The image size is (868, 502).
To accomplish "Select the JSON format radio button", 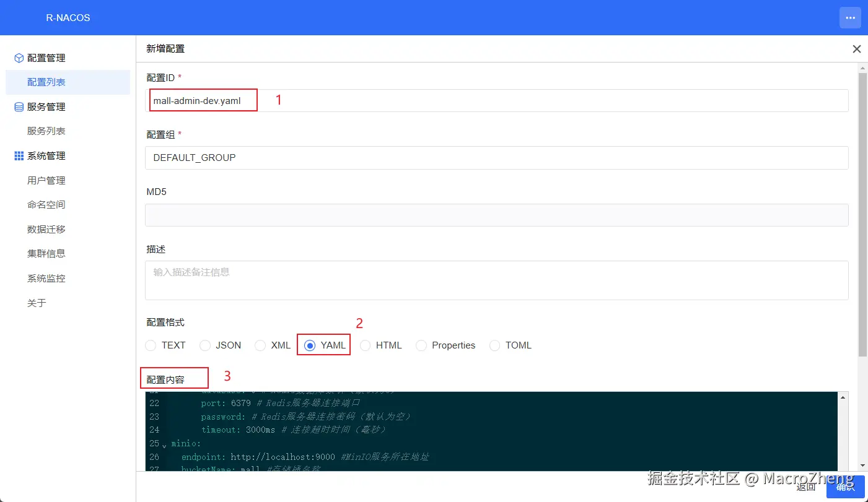I will [x=204, y=345].
